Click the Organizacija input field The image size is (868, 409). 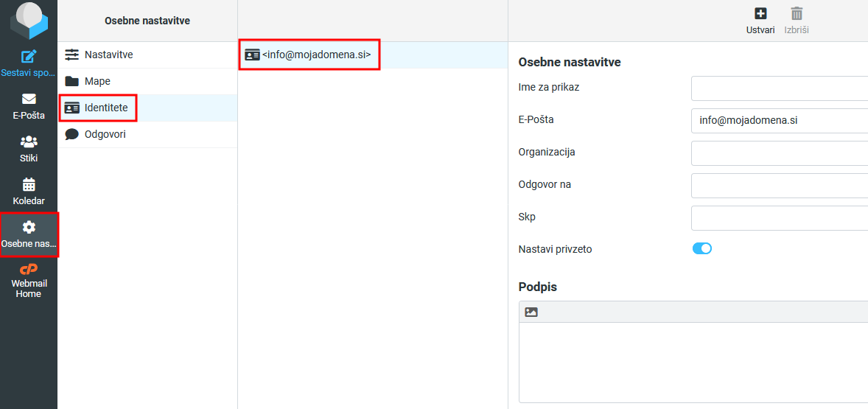click(x=779, y=153)
